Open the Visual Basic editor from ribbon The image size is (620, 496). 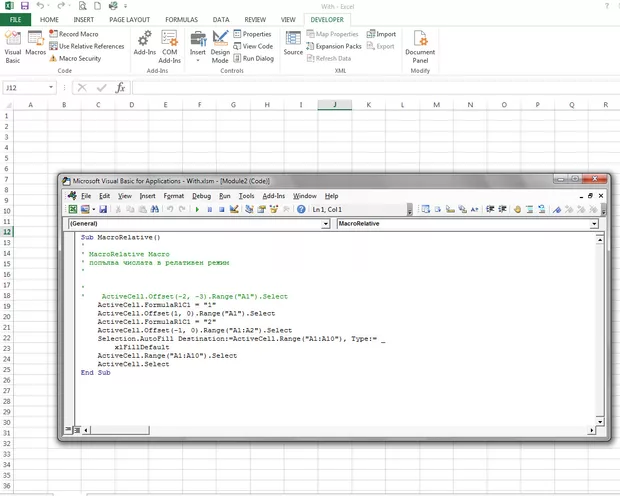click(13, 47)
